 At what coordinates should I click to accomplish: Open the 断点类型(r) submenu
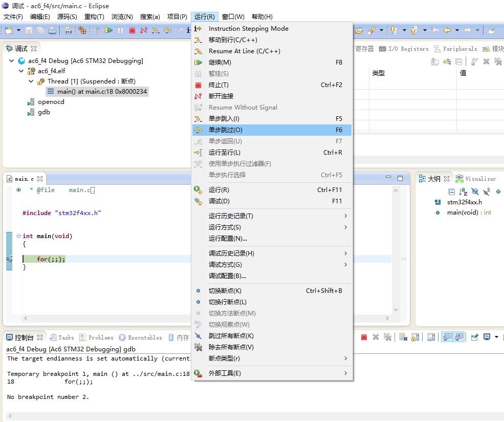[272, 358]
